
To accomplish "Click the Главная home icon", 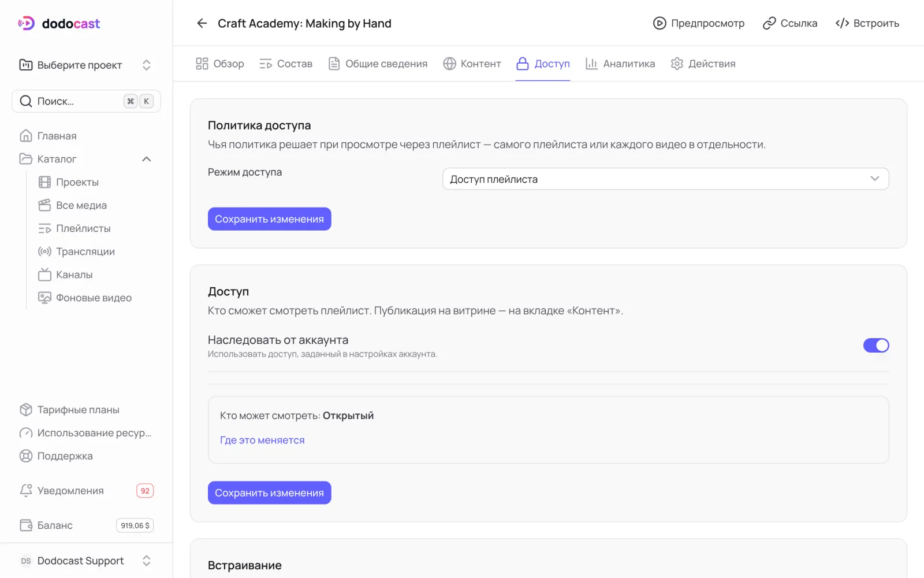I will point(26,136).
